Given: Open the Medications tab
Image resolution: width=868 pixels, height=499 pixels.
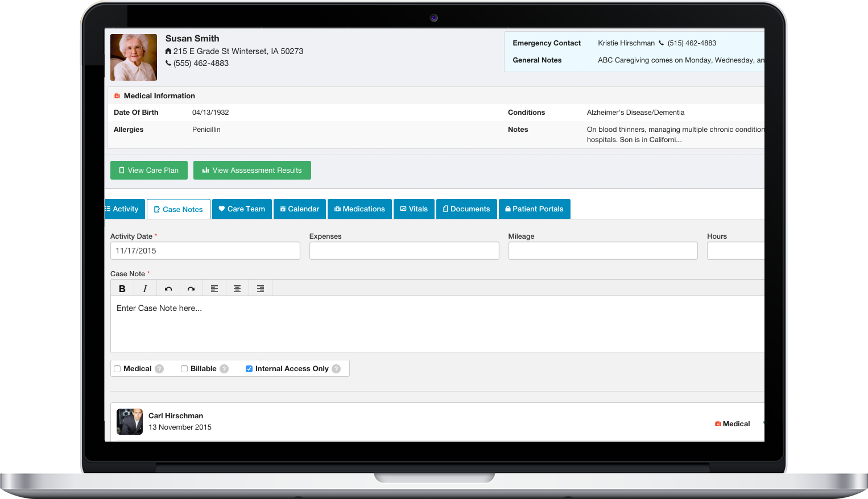Looking at the screenshot, I should point(359,209).
